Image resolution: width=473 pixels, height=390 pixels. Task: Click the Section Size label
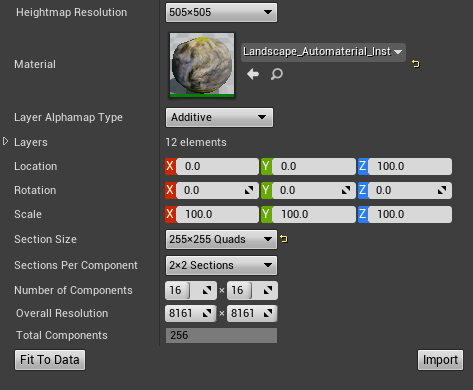[x=45, y=239]
